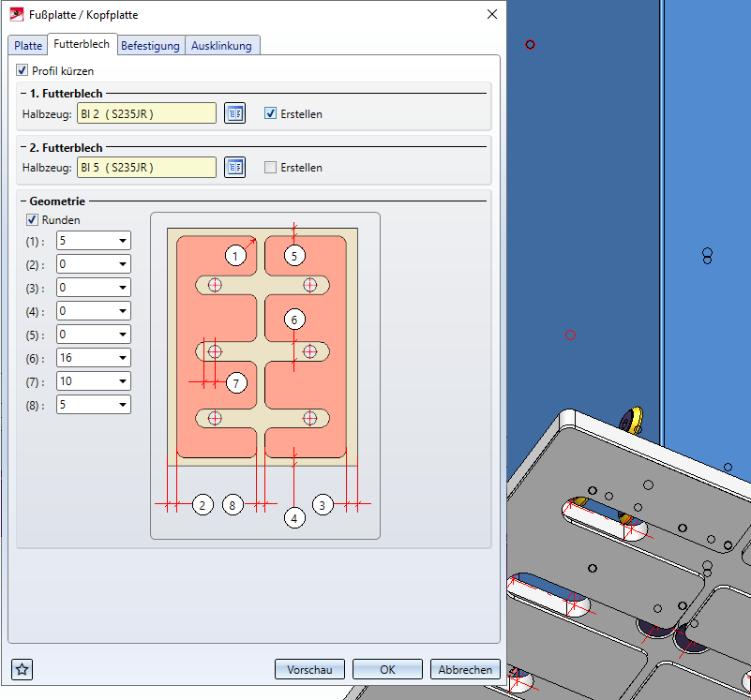Image resolution: width=751 pixels, height=700 pixels.
Task: Uncheck Erstellen for 1. Futterblech
Action: click(271, 113)
